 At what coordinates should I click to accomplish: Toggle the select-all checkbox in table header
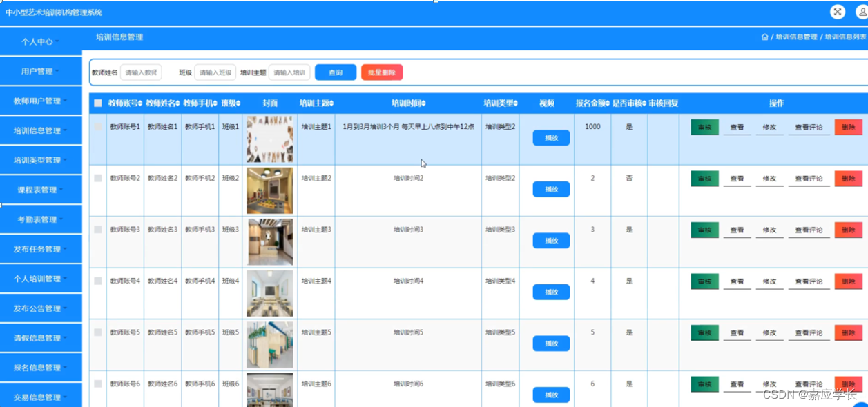98,103
